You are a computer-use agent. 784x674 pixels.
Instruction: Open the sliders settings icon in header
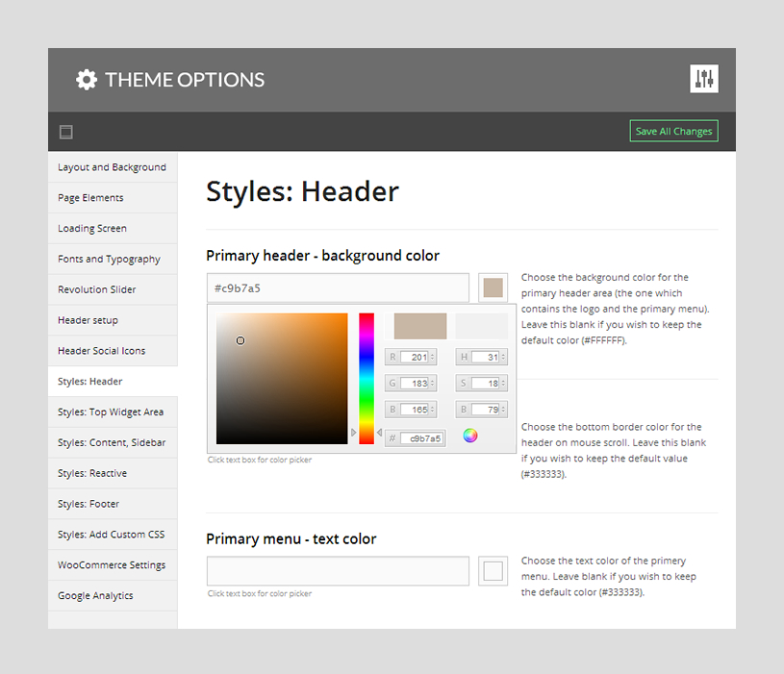point(704,79)
